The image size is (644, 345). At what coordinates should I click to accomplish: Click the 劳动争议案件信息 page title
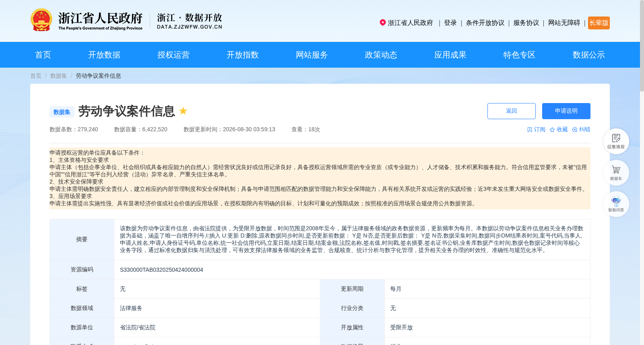click(x=127, y=111)
